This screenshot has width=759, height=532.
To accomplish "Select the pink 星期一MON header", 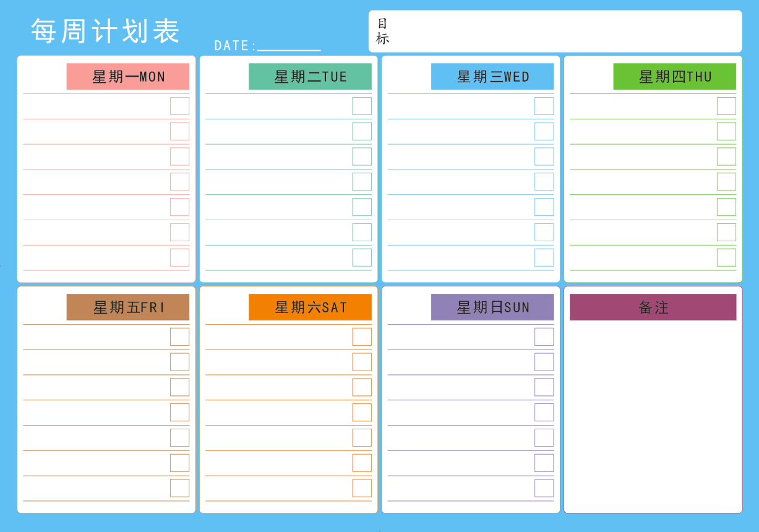I will pyautogui.click(x=128, y=77).
